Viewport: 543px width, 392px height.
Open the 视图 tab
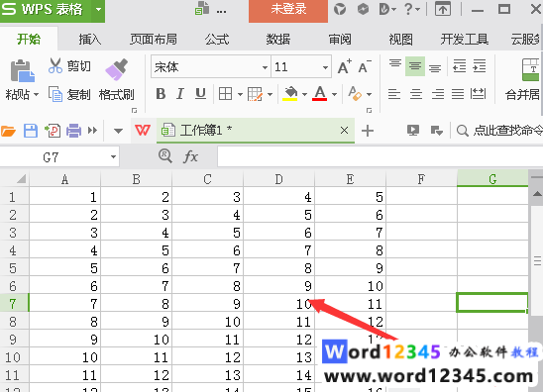(x=400, y=39)
